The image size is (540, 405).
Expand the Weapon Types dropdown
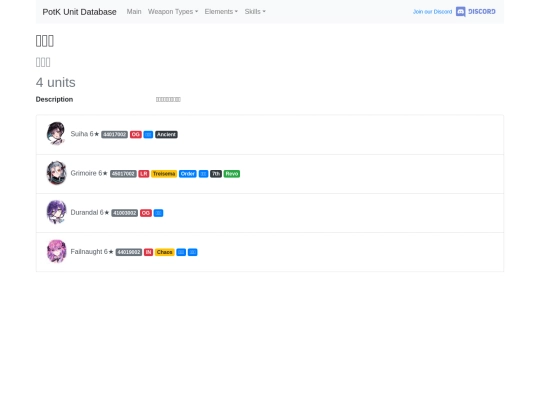tap(173, 12)
